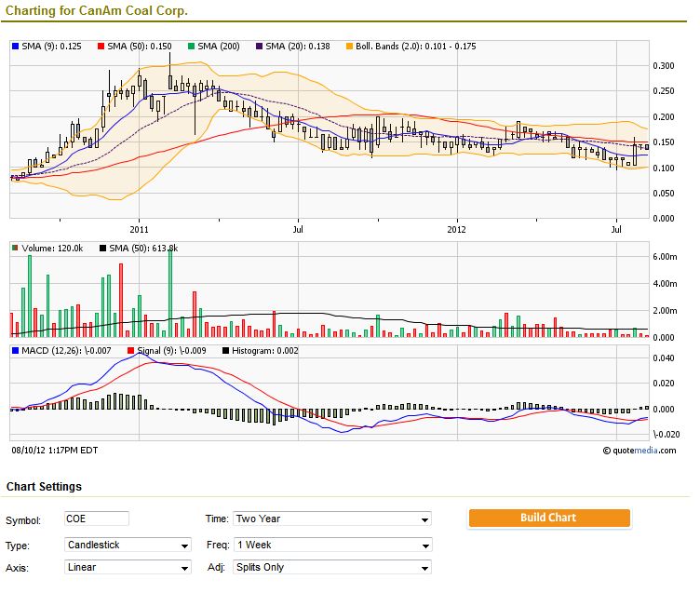Click the Charting for CanAm Coal Corp. title
700x593 pixels.
[x=97, y=11]
